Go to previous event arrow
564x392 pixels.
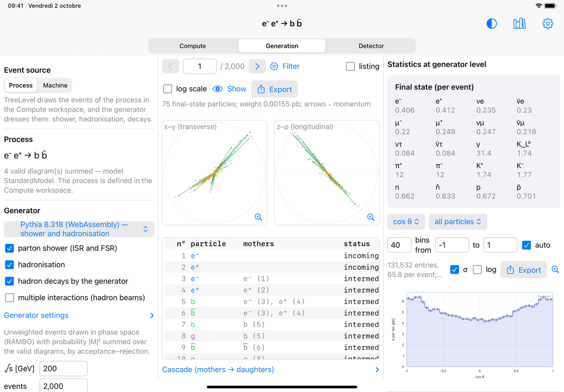171,66
